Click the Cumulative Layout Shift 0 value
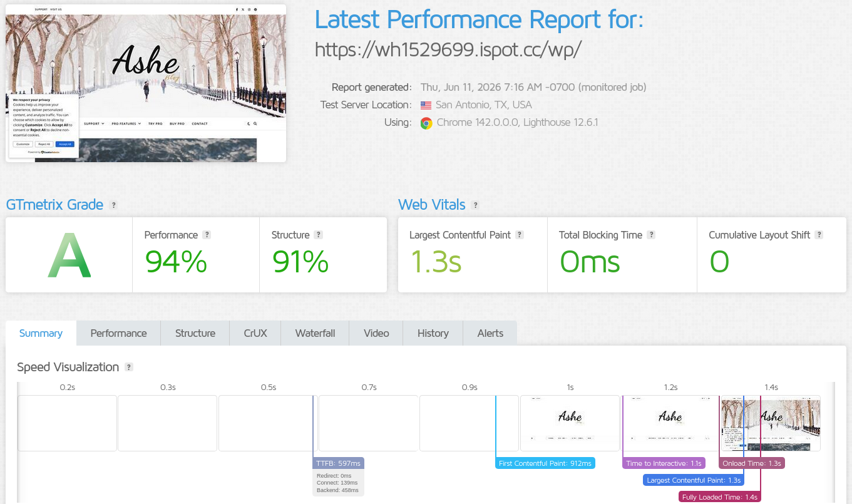Viewport: 852px width, 504px height. pyautogui.click(x=719, y=262)
